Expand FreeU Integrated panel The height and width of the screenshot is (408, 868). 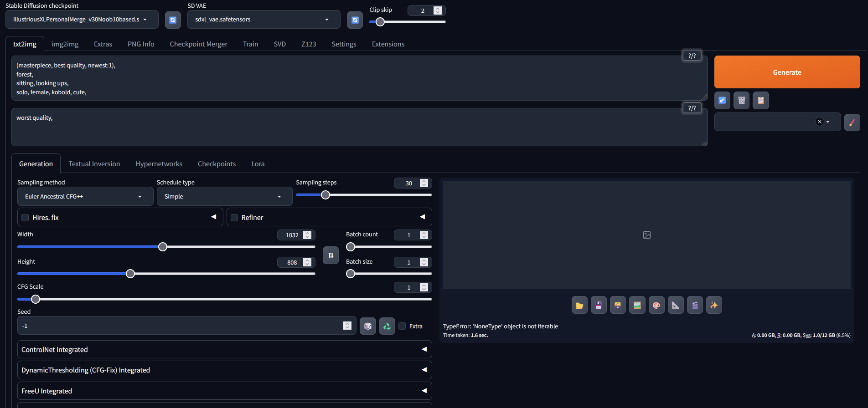[x=224, y=391]
